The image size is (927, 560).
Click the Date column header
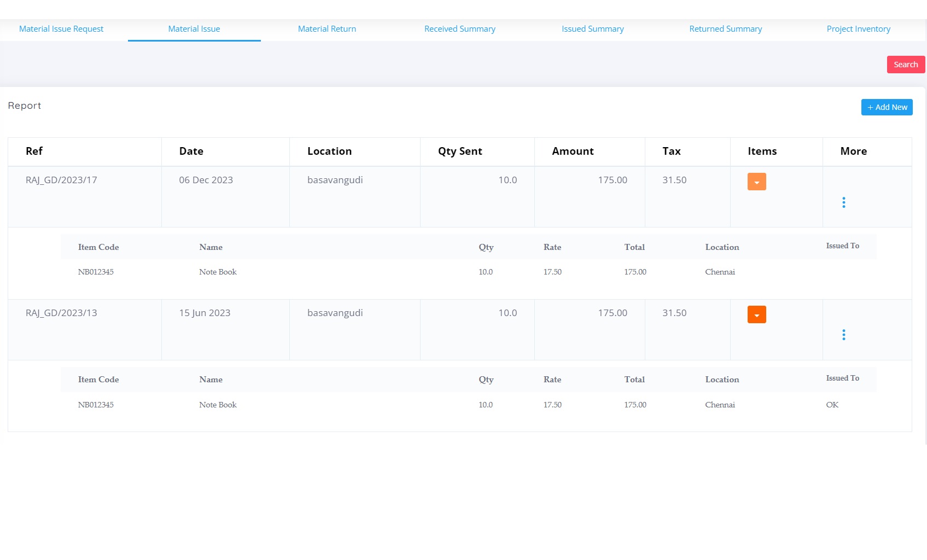[191, 151]
